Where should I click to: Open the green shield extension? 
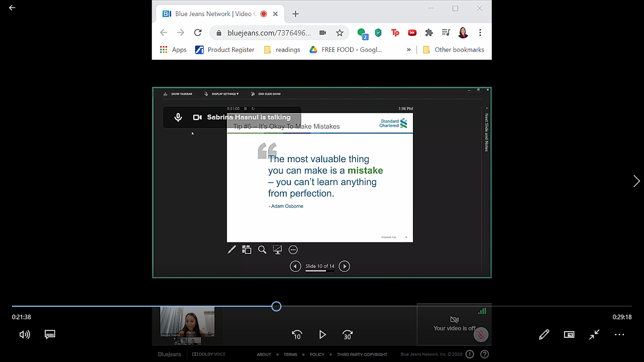pos(378,33)
